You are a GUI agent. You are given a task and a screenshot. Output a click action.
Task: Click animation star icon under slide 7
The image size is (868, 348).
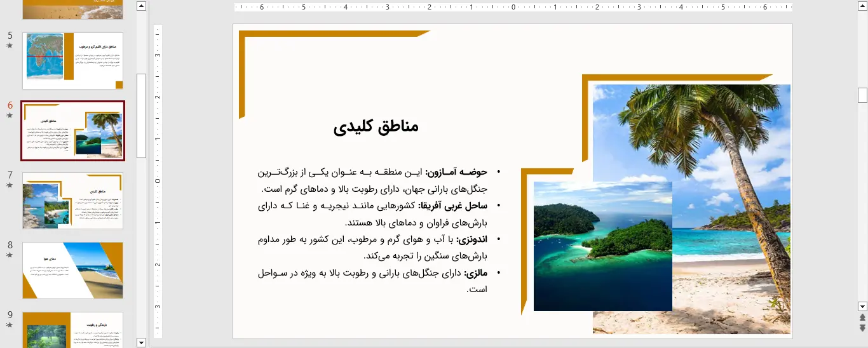click(10, 185)
